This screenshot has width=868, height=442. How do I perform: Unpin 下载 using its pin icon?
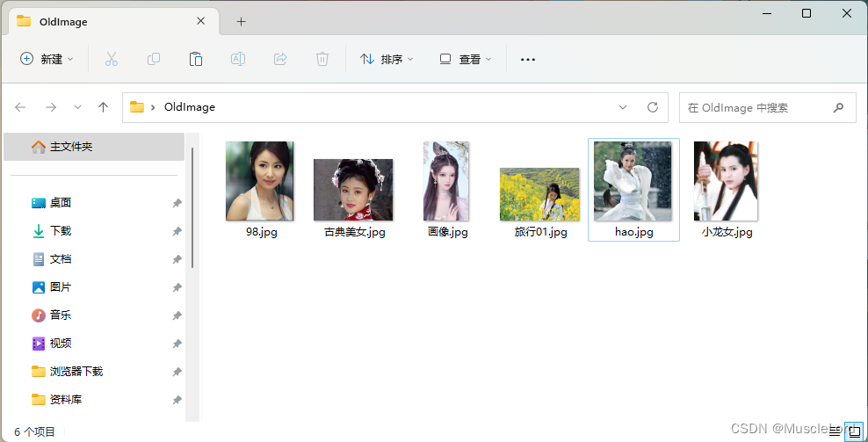(177, 231)
